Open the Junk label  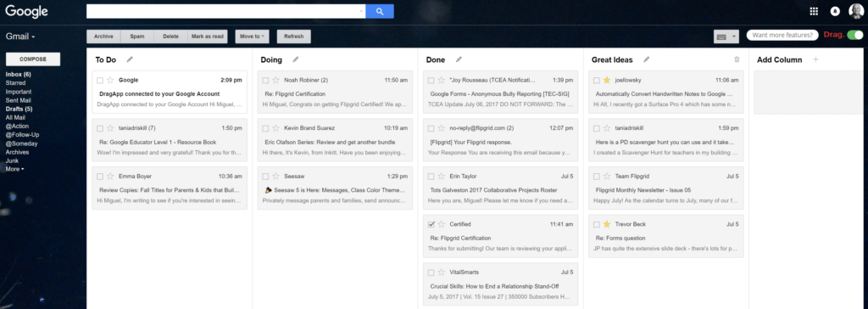point(12,160)
